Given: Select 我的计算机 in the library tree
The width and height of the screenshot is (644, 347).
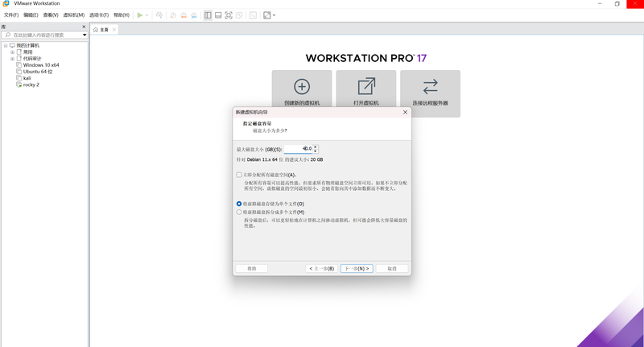Looking at the screenshot, I should [x=28, y=46].
